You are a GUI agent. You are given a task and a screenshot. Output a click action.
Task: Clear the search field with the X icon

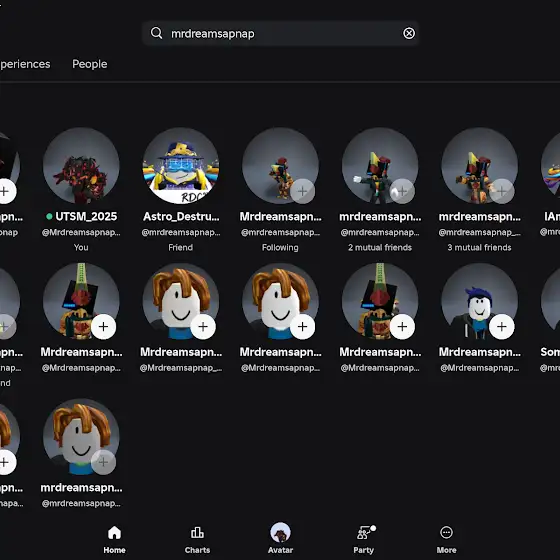coord(409,33)
